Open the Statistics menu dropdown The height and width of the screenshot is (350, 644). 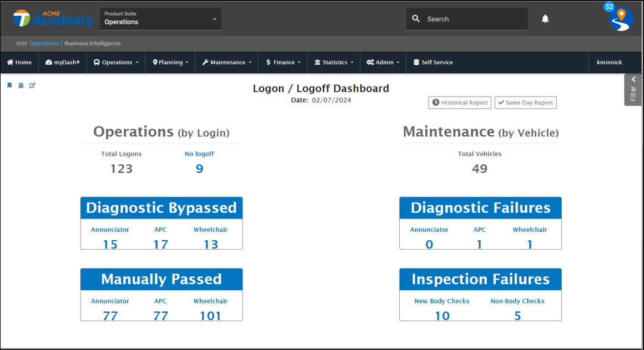(x=334, y=63)
